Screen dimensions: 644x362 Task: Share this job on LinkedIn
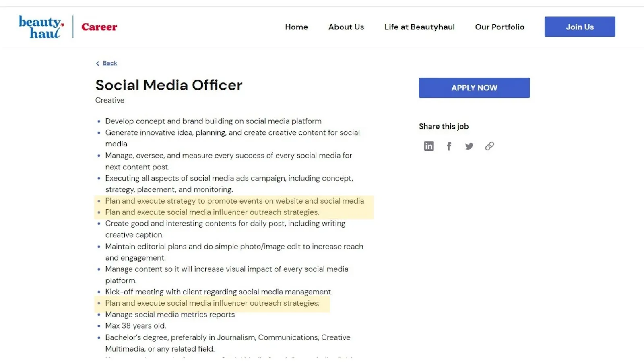(428, 146)
